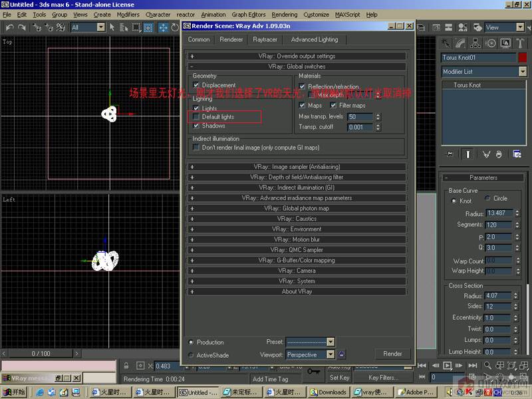The image size is (532, 399).
Task: Activate the Select and Link tool
Action: [37, 27]
